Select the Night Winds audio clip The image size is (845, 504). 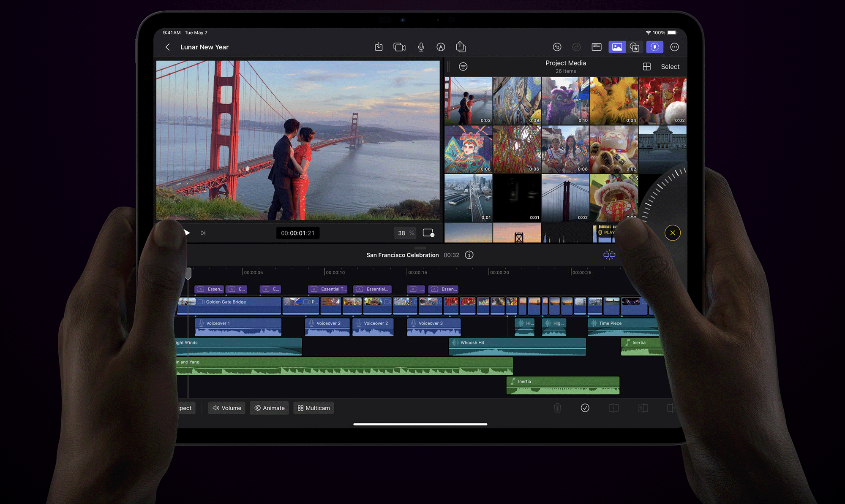click(x=239, y=347)
